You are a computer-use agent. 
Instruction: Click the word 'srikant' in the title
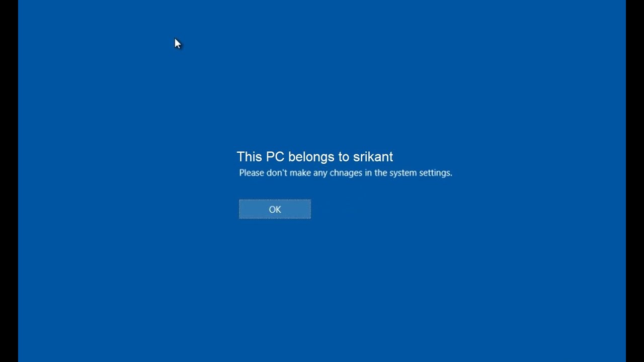(x=373, y=157)
